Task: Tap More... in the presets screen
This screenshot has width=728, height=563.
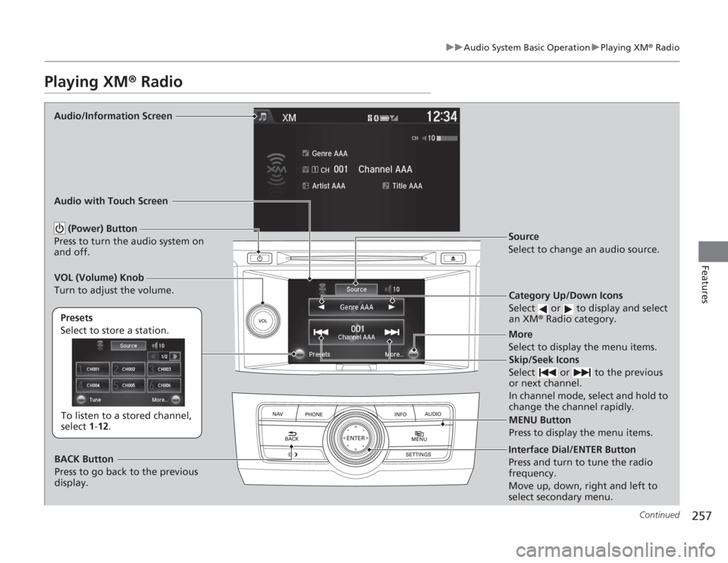Action: coord(166,400)
